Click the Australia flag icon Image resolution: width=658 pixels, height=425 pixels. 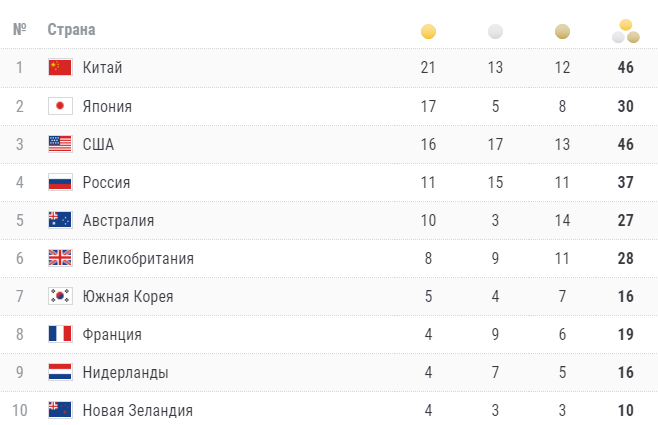click(x=60, y=220)
